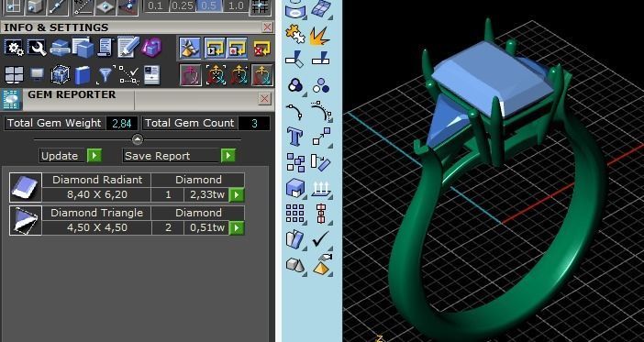644x342 pixels.
Task: Click the boolean overlapping circles icon
Action: click(x=294, y=85)
